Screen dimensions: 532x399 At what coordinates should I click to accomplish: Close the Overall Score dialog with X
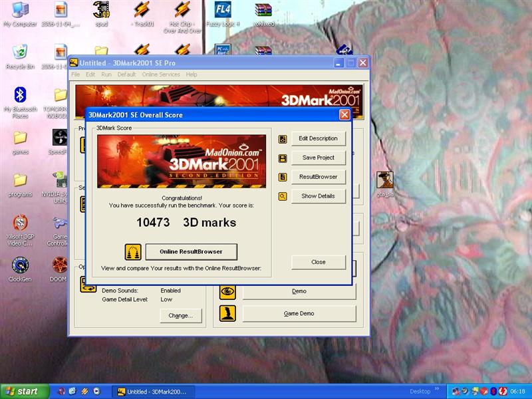point(344,114)
